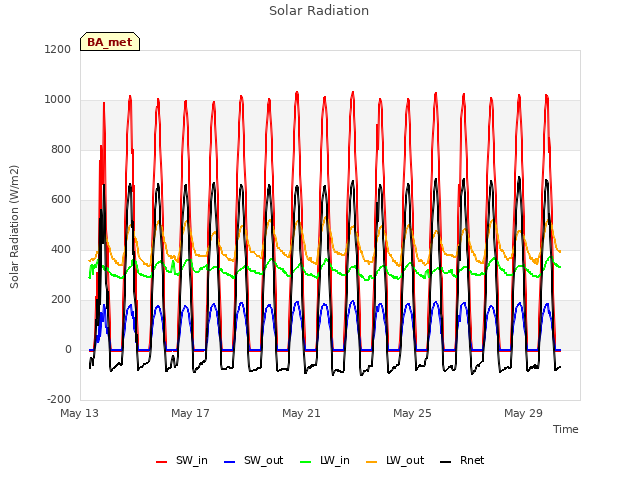Toggle the LW_out legend entry
Screen dimensions: 640x480
click(395, 460)
